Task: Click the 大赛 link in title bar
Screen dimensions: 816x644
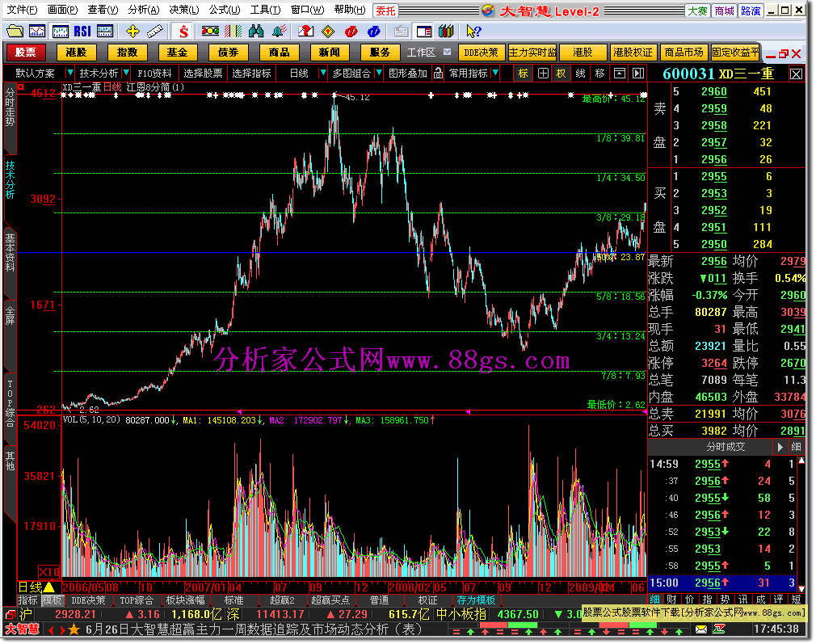Action: coord(697,11)
